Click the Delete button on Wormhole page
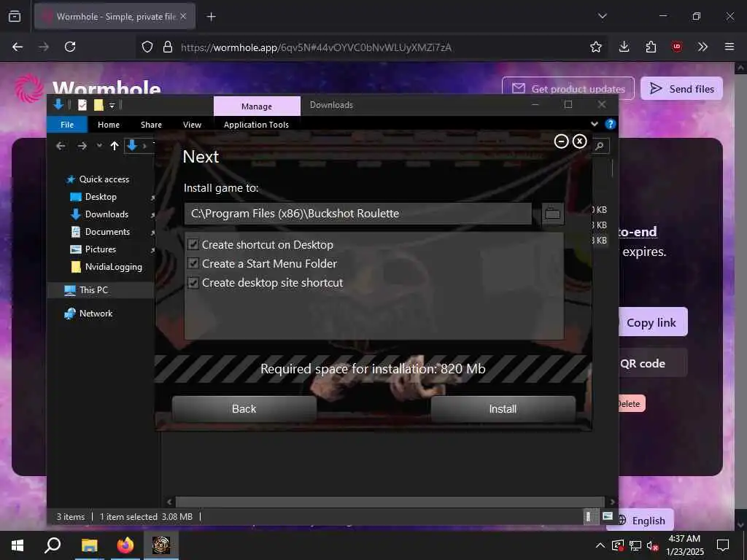Image resolution: width=747 pixels, height=560 pixels. tap(631, 404)
